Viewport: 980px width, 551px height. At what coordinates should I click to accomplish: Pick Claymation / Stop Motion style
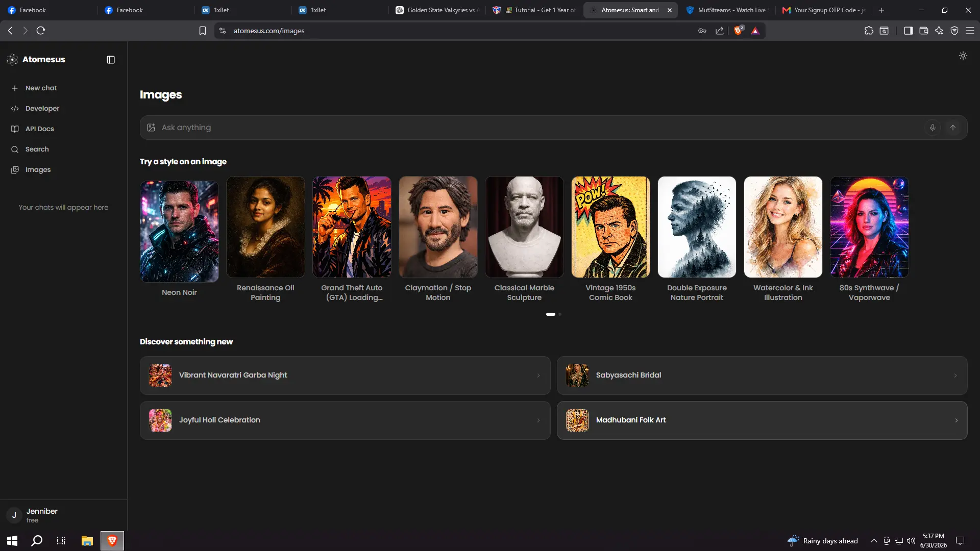click(x=438, y=227)
